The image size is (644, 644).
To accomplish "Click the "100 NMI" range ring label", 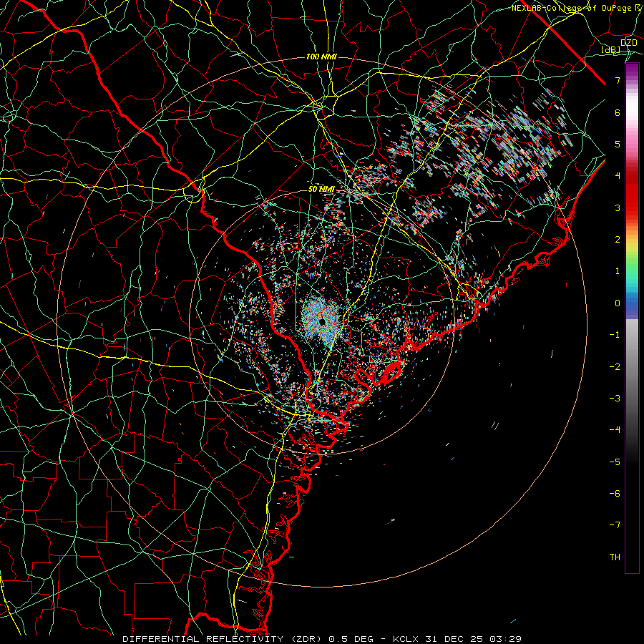I will click(321, 57).
